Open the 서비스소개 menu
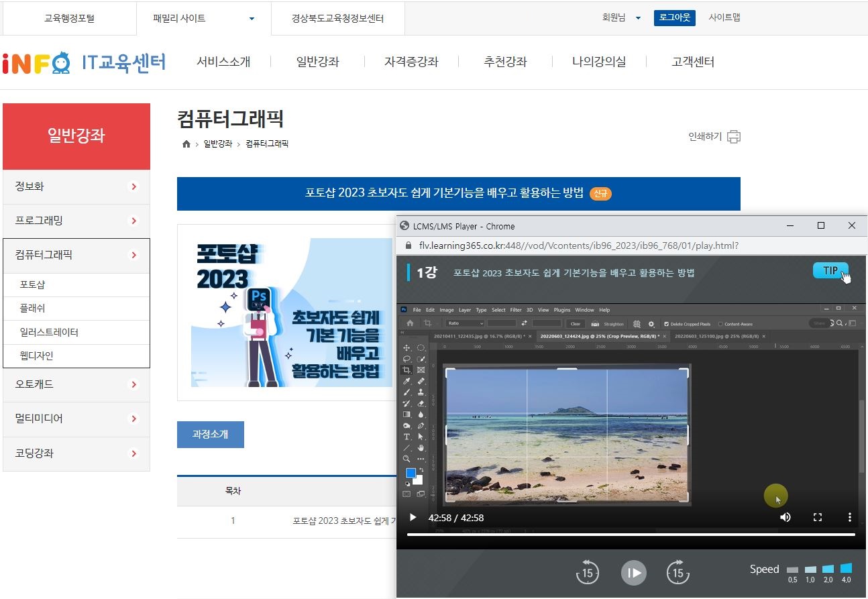This screenshot has height=599, width=868. [x=223, y=62]
